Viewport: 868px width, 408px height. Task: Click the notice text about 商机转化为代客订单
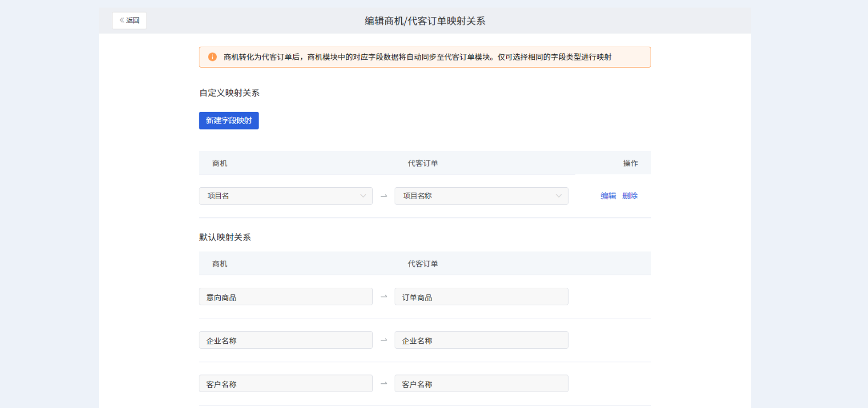[x=417, y=57]
